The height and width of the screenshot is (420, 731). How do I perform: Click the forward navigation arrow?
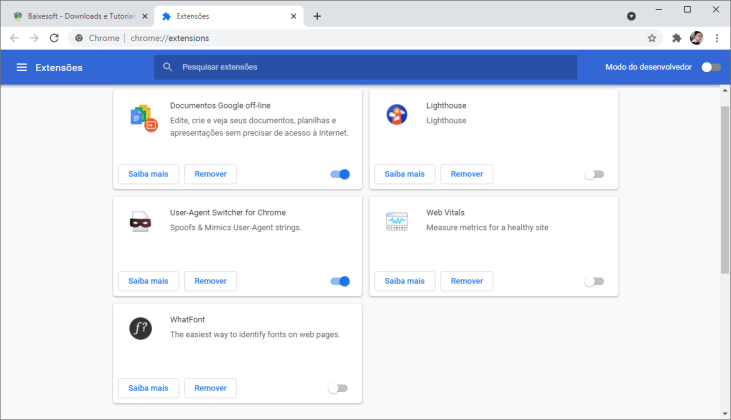34,38
